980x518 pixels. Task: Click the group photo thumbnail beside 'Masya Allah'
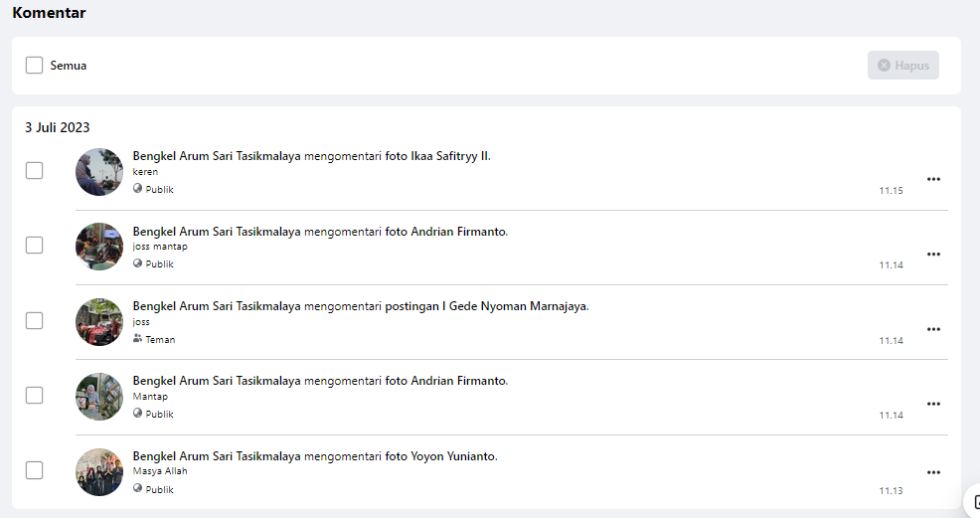tap(99, 472)
